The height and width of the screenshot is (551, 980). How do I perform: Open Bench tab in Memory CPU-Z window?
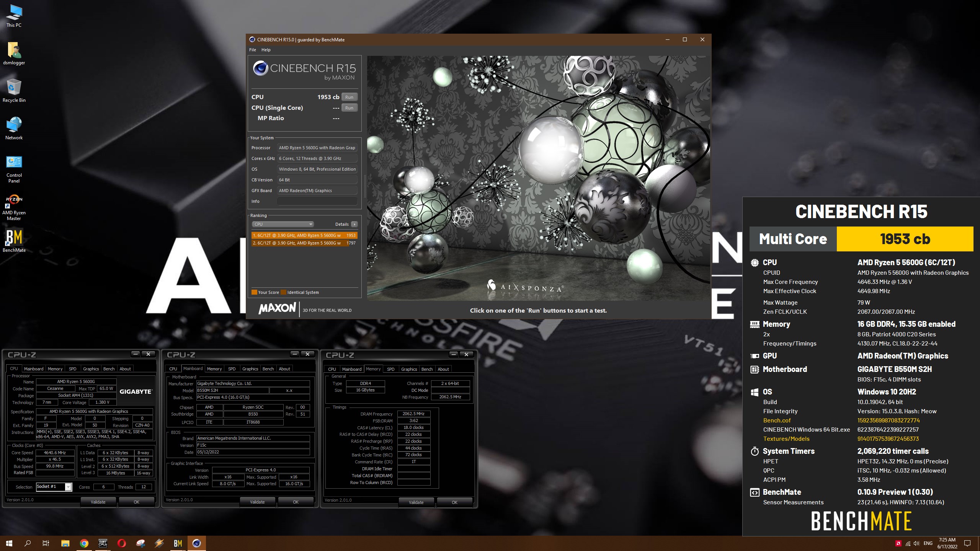click(427, 369)
